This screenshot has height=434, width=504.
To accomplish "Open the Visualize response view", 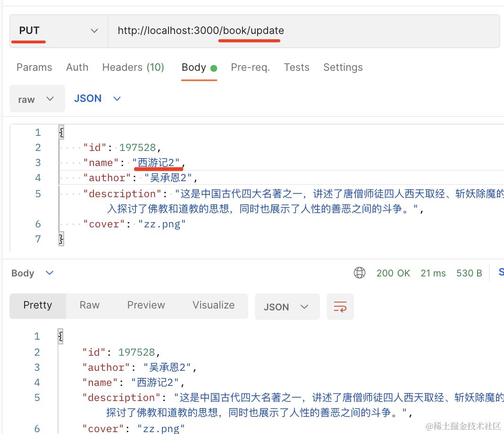I will coord(213,305).
